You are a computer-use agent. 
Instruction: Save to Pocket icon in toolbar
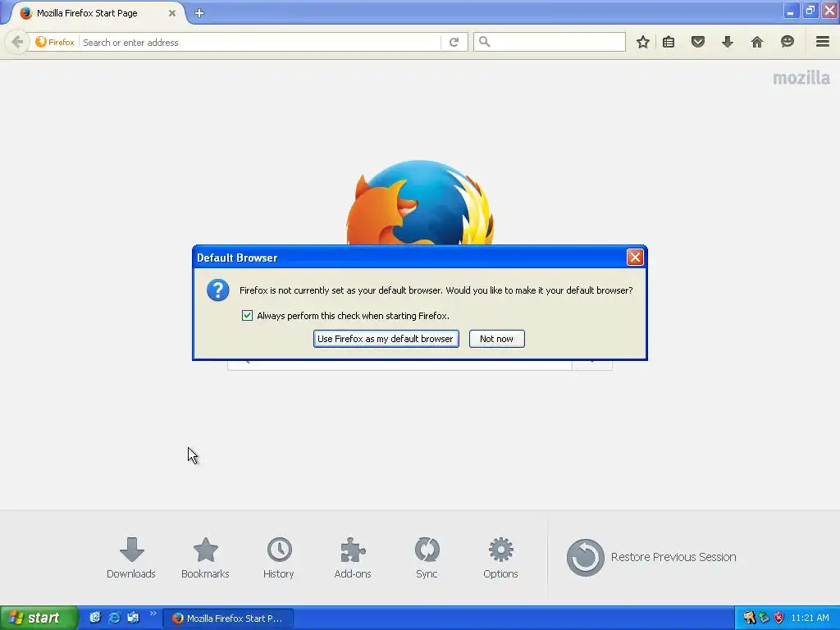coord(697,42)
